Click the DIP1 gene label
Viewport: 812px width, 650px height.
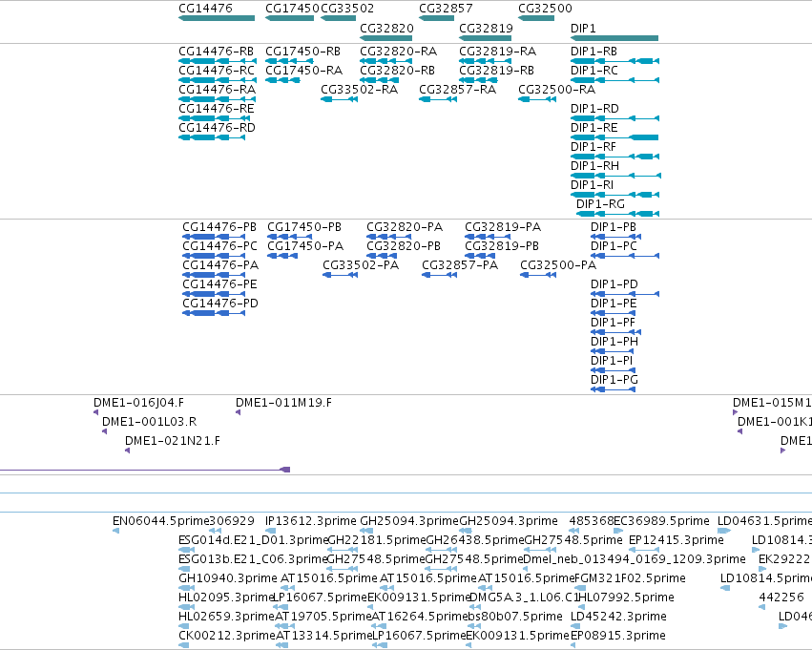[583, 28]
